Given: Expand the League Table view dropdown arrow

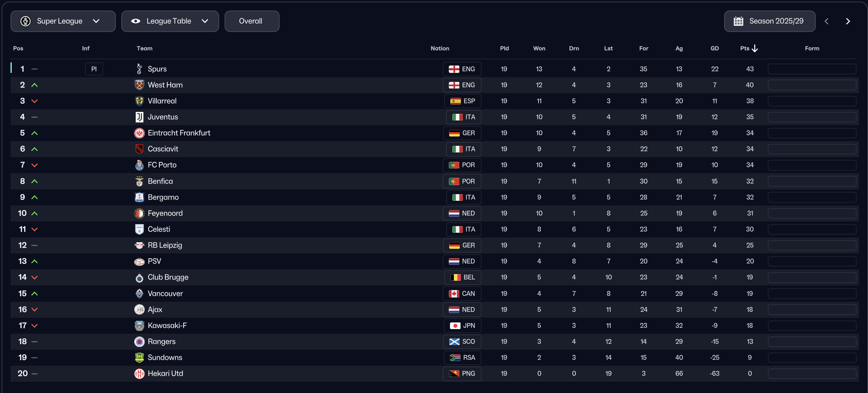Looking at the screenshot, I should (x=205, y=21).
